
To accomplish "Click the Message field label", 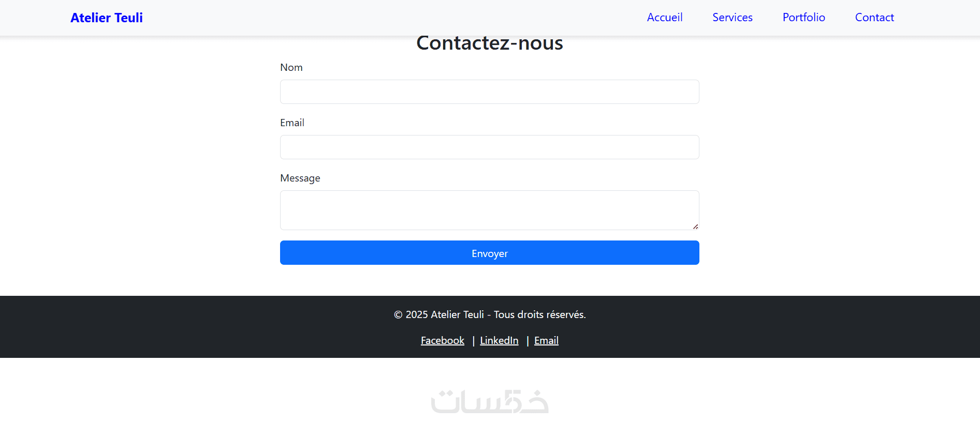I will pyautogui.click(x=300, y=178).
